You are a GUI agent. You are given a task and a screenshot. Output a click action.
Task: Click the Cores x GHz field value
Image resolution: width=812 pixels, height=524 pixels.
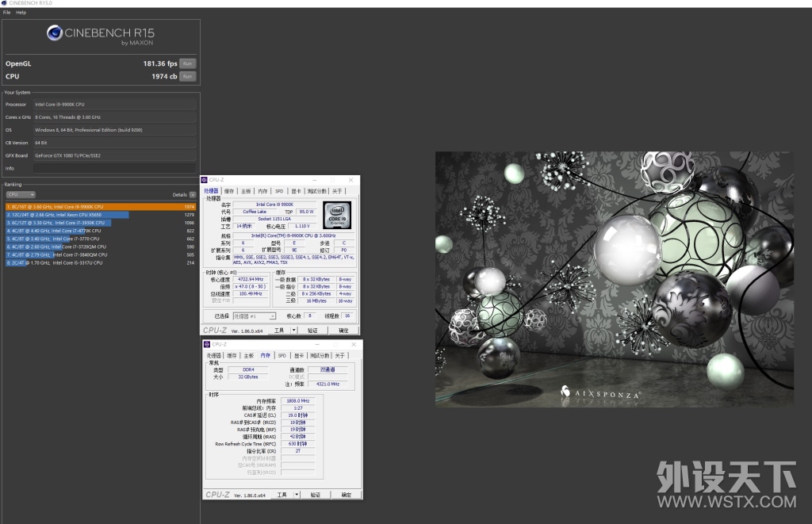click(x=114, y=117)
